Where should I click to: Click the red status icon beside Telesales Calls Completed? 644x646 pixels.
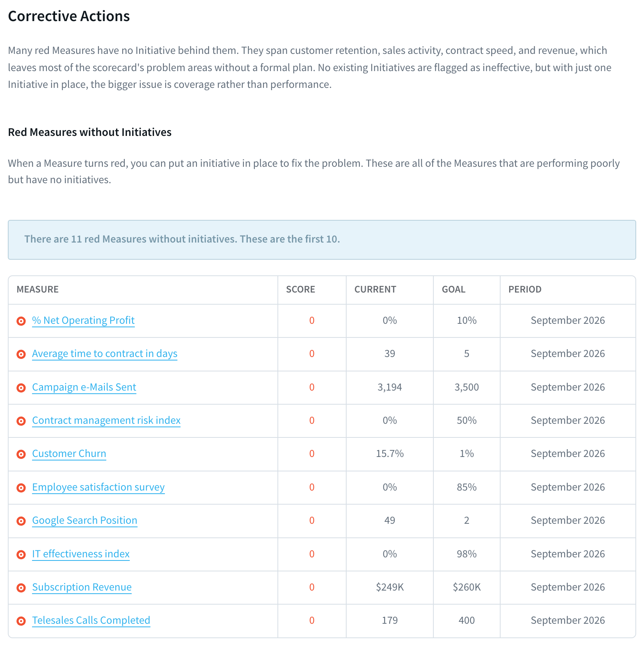coord(21,621)
